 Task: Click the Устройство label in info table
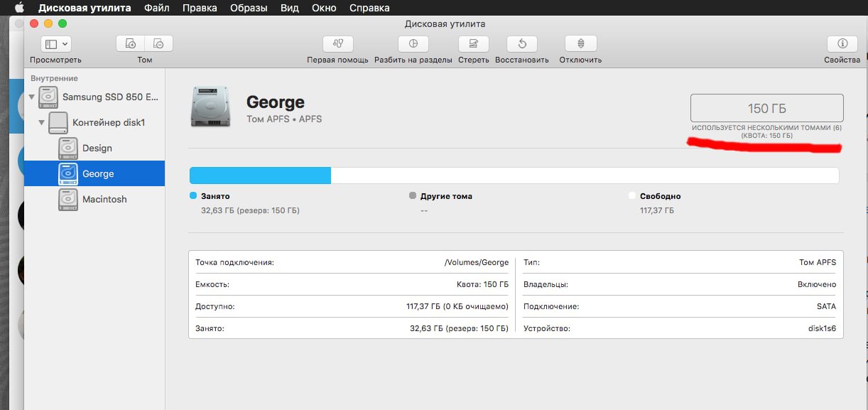[x=547, y=328]
